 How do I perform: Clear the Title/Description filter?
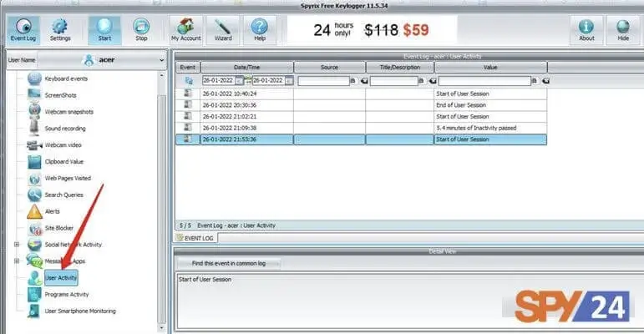coord(433,81)
